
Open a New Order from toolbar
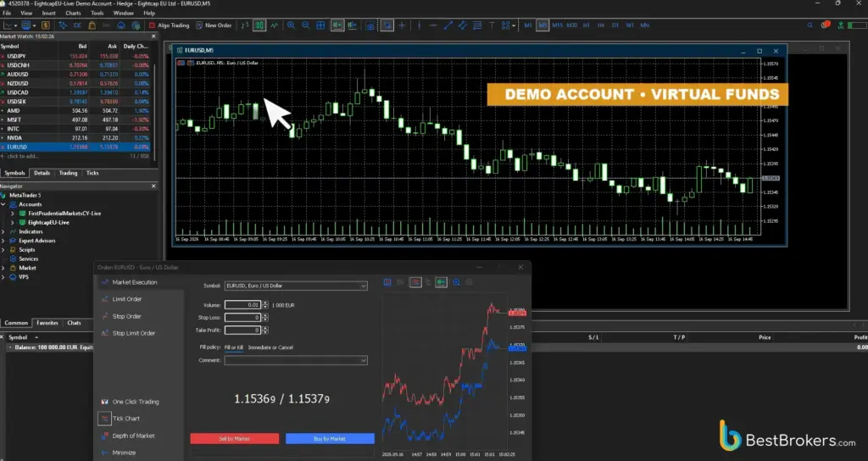click(x=214, y=25)
